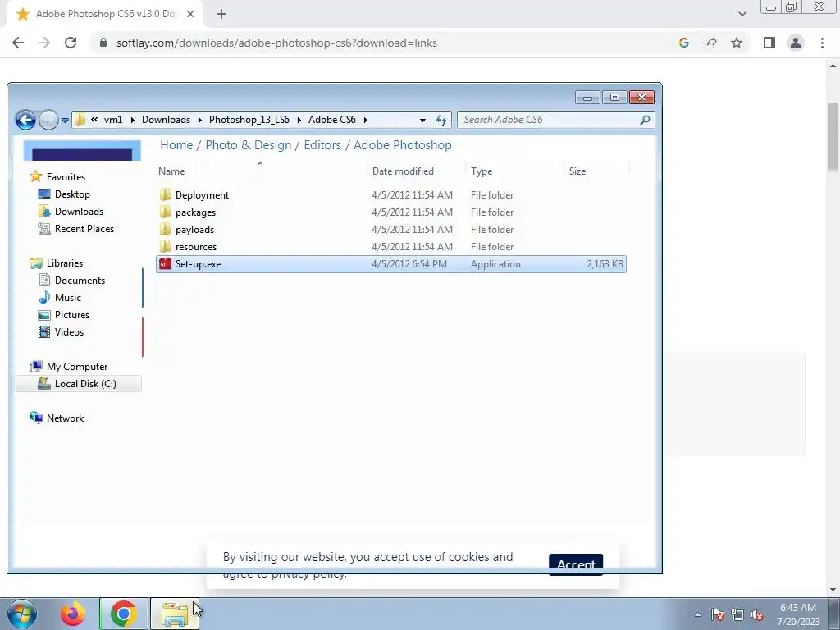This screenshot has height=630, width=840.
Task: Show hidden tray icons arrow
Action: click(x=697, y=614)
